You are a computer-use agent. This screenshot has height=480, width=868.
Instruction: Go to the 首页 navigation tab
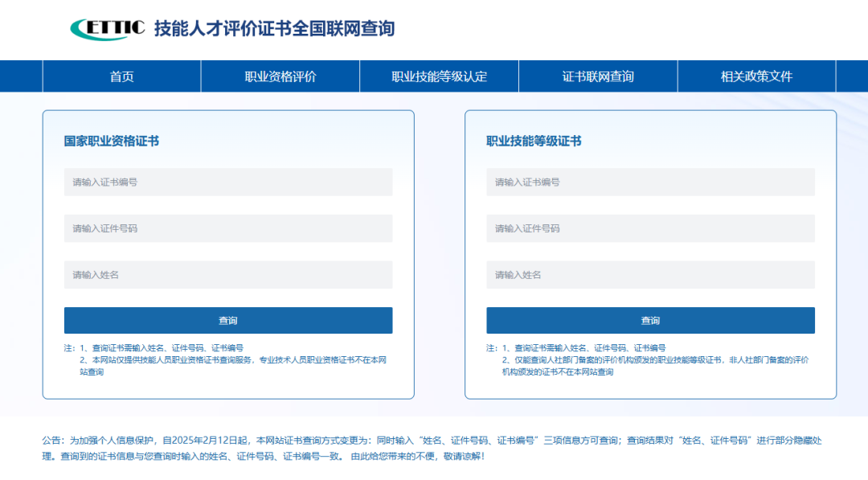pyautogui.click(x=121, y=76)
